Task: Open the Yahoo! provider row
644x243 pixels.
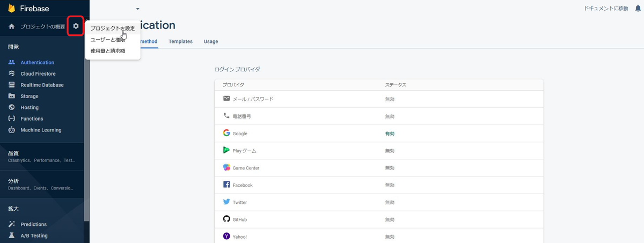Action: (379, 236)
